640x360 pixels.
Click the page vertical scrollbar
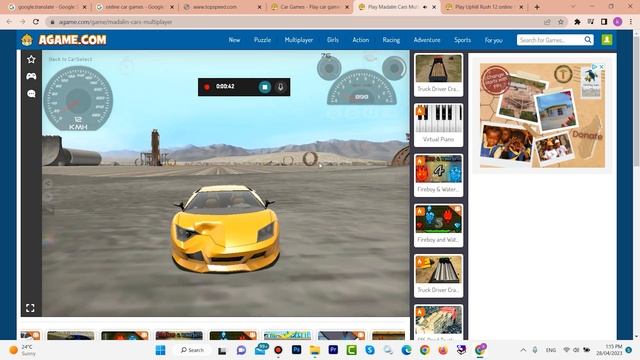[x=636, y=102]
